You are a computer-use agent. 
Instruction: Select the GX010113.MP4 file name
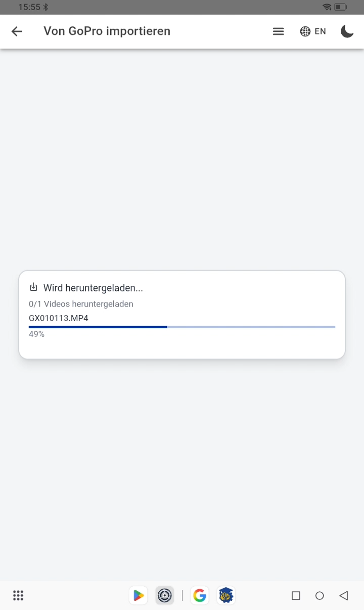point(59,318)
